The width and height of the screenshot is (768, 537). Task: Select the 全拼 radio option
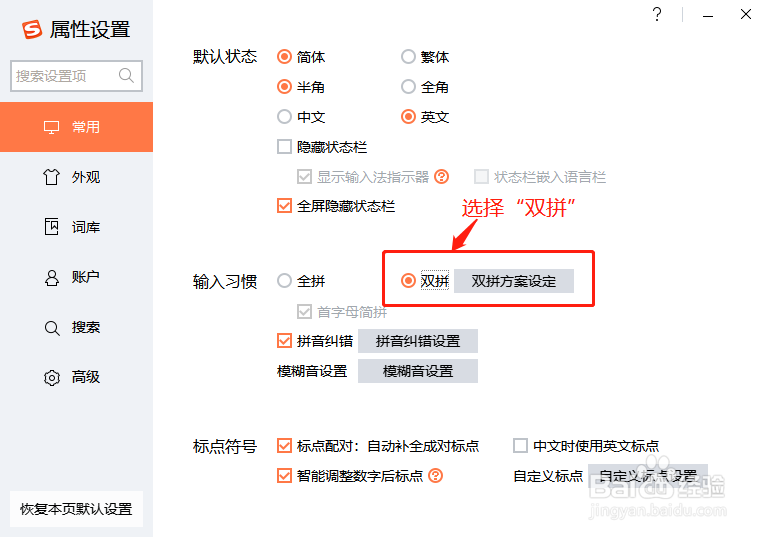tap(285, 281)
